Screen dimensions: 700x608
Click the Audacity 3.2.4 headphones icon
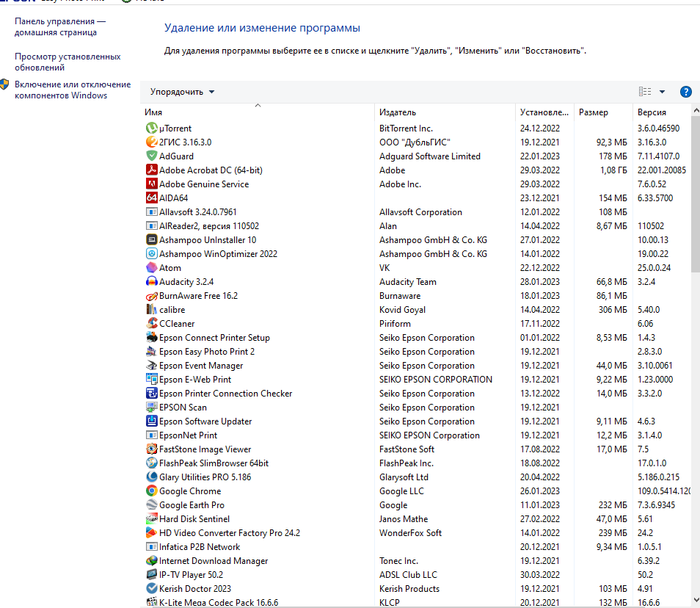pos(152,281)
